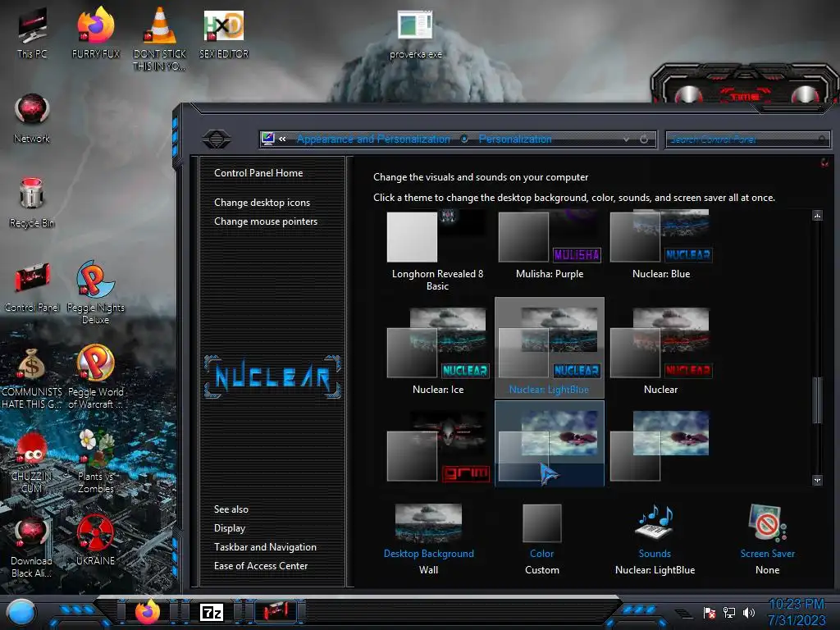The width and height of the screenshot is (840, 630).
Task: Click scroll up arrow of theme list
Action: (x=817, y=216)
